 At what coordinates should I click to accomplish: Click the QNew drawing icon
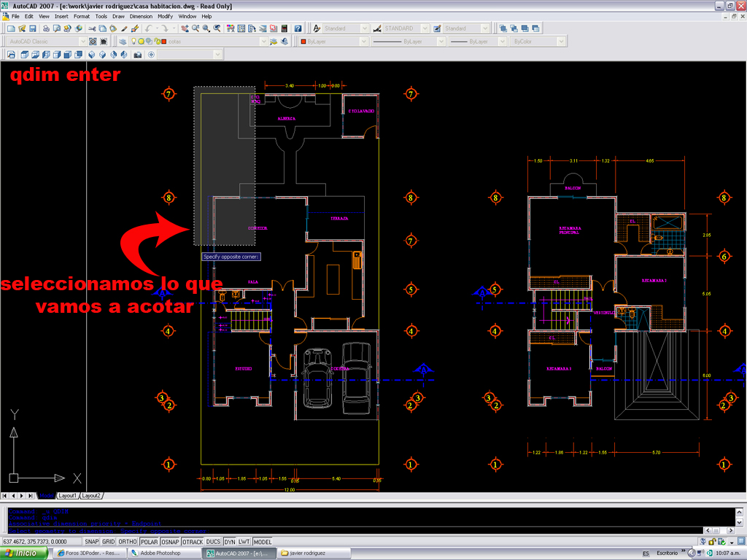pyautogui.click(x=10, y=28)
